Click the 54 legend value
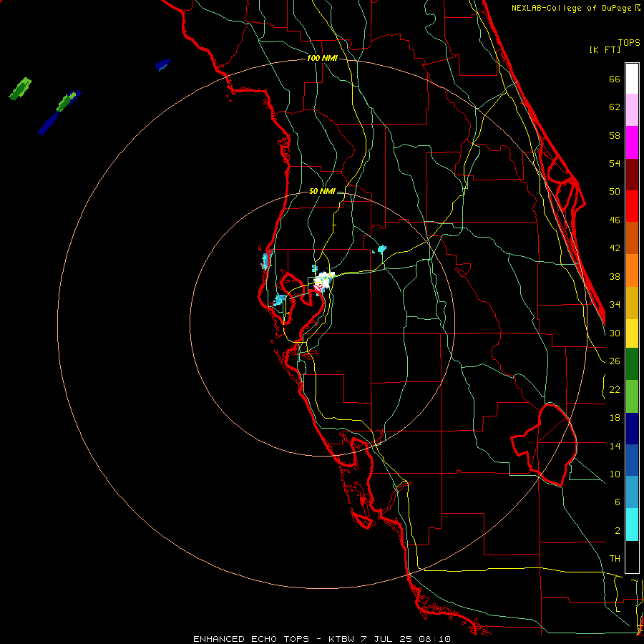644x644 pixels. point(615,163)
